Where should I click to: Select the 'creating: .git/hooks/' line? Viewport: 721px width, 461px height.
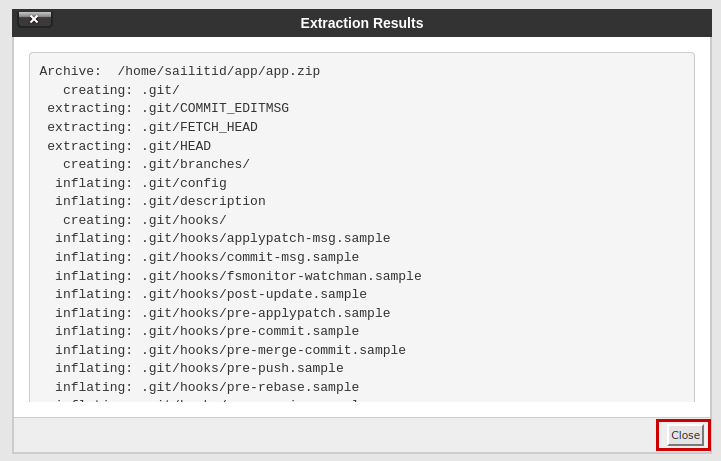click(145, 220)
